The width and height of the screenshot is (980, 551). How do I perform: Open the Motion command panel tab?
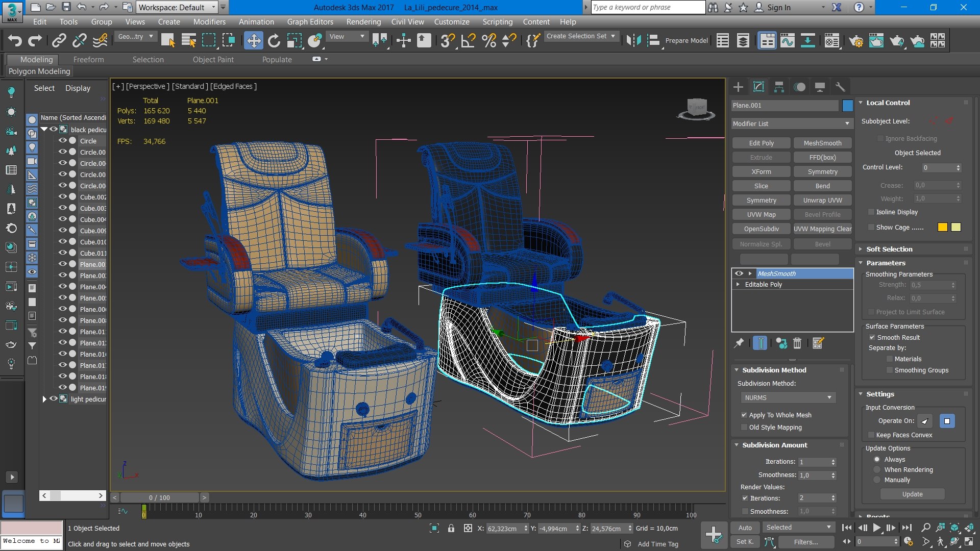tap(800, 87)
